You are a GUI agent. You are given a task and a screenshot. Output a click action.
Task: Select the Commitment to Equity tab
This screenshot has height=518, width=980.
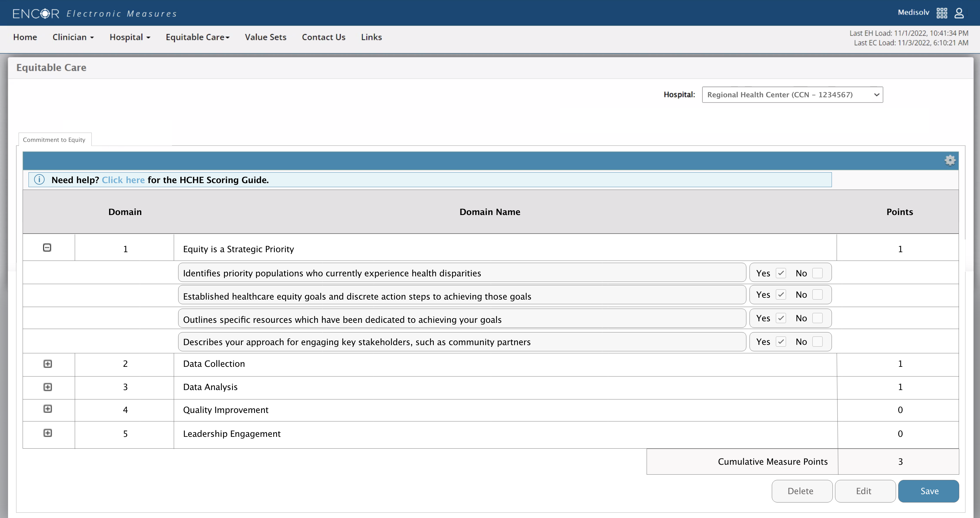(x=54, y=139)
